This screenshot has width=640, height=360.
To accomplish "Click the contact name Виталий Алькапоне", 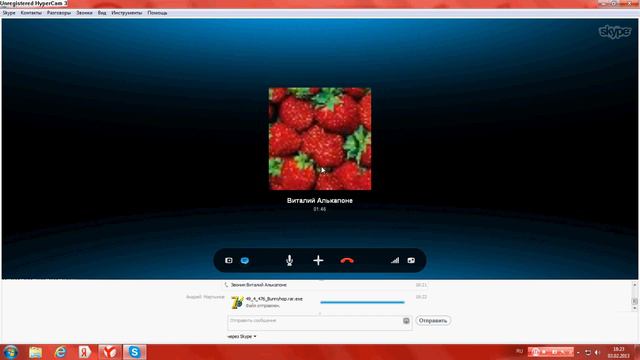I will point(320,200).
